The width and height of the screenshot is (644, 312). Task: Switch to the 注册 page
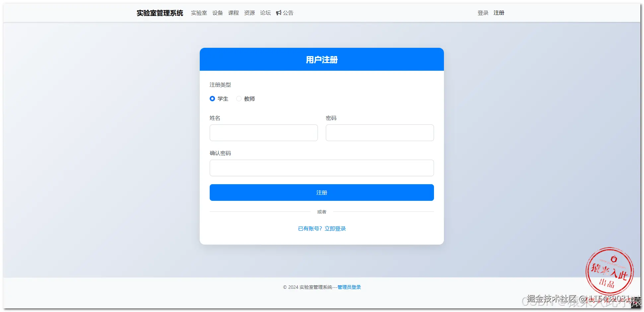[499, 13]
